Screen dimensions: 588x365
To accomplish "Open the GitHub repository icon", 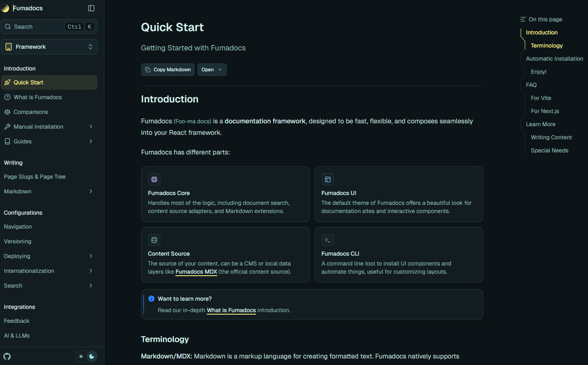I will [7, 356].
